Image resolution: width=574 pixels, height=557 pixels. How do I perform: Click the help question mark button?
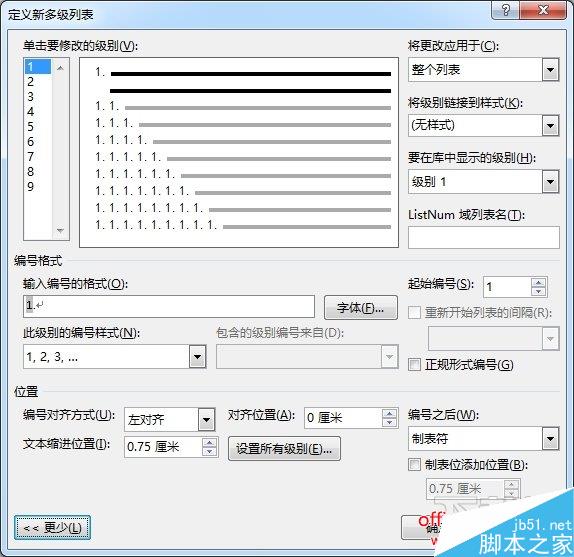coord(505,10)
